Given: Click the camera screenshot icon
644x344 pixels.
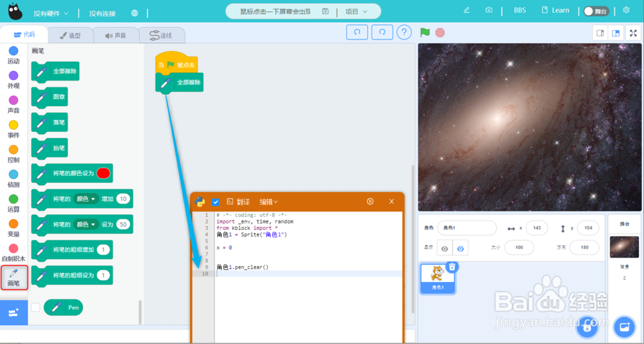Looking at the screenshot, I should coord(488,10).
